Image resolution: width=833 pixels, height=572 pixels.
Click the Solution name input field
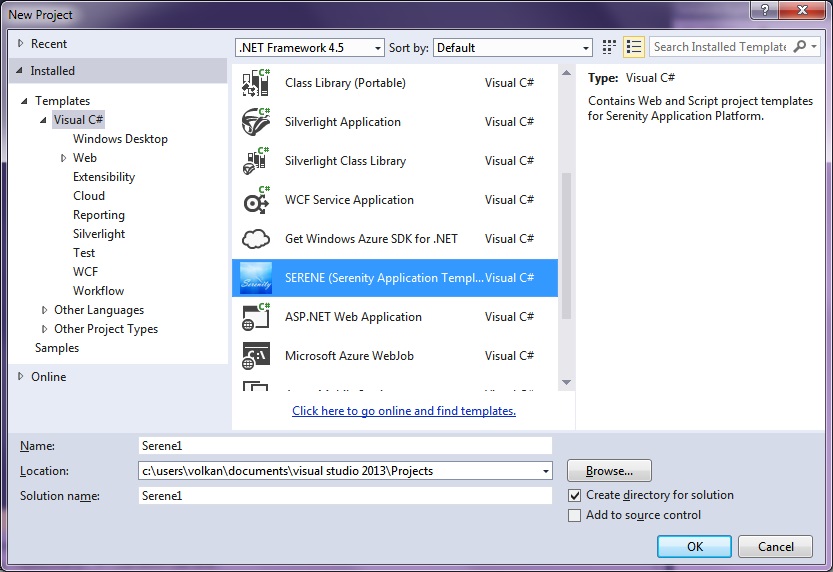coord(345,496)
